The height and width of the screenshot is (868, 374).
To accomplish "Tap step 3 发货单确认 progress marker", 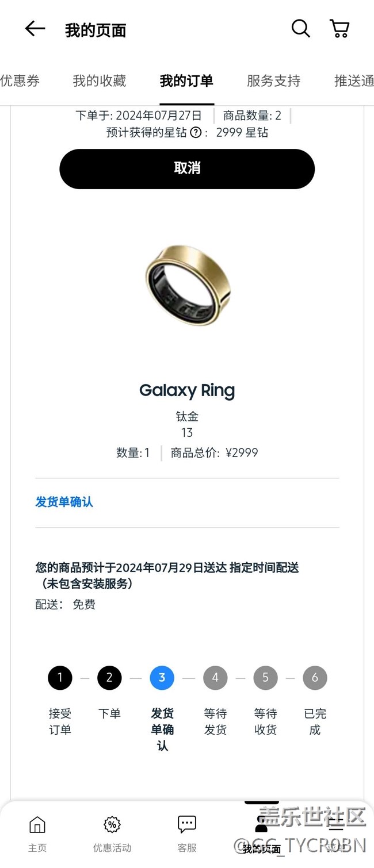I will click(x=162, y=678).
